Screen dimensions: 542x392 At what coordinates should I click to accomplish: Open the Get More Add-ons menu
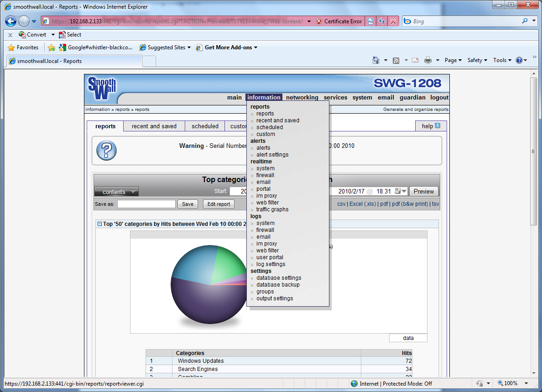[227, 47]
